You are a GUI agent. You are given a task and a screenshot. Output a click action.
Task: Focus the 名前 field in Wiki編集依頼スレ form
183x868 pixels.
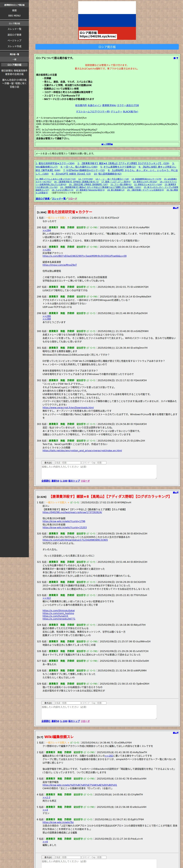click(x=68, y=857)
